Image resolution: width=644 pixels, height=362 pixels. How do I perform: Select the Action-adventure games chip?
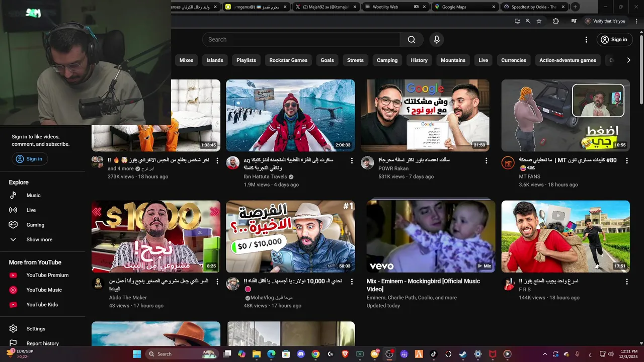[568, 60]
